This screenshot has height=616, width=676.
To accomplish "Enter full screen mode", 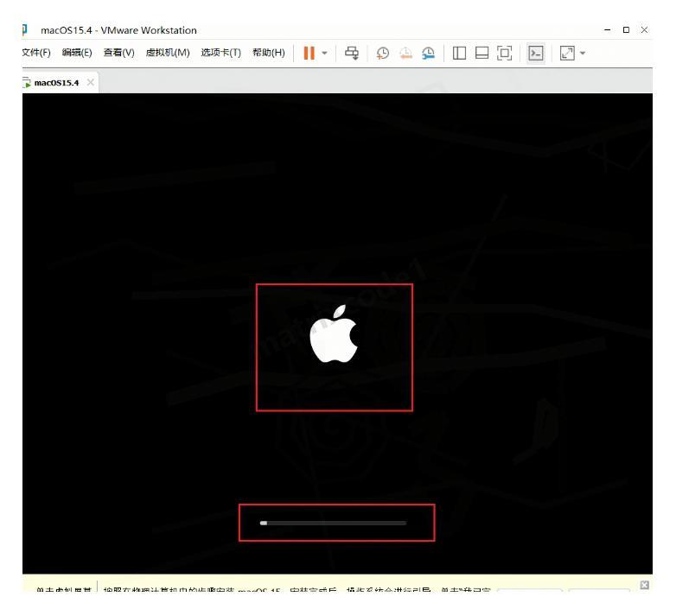I will pyautogui.click(x=505, y=53).
